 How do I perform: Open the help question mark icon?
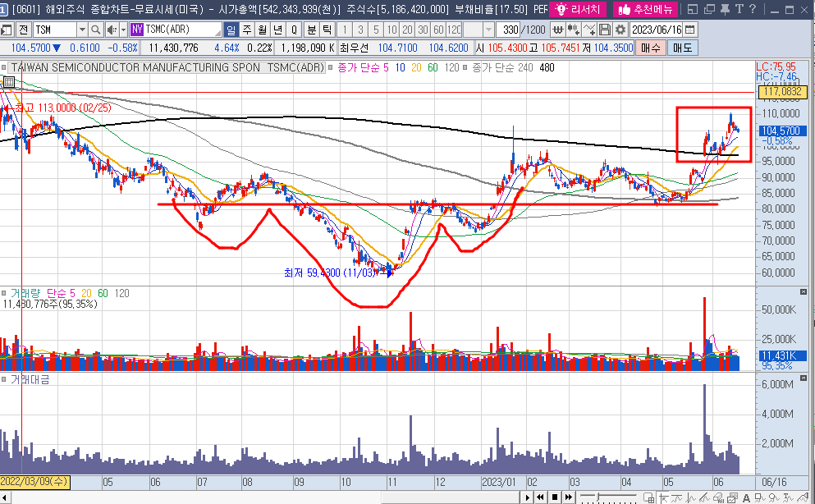pos(752,9)
